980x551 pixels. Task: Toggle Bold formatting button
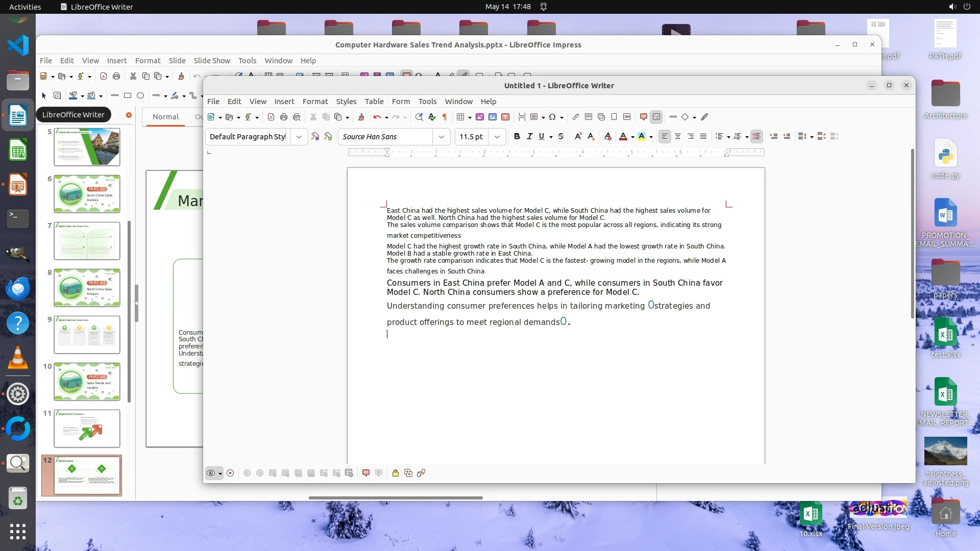pyautogui.click(x=517, y=136)
